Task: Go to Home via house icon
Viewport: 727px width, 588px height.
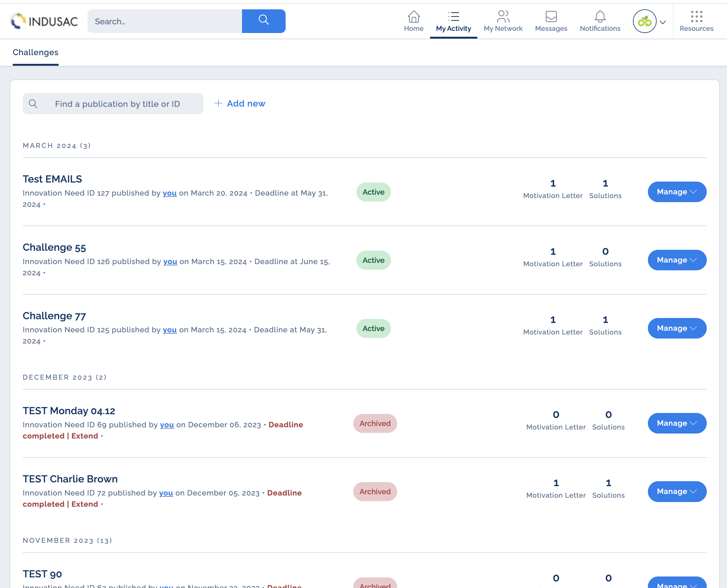Action: click(x=414, y=17)
